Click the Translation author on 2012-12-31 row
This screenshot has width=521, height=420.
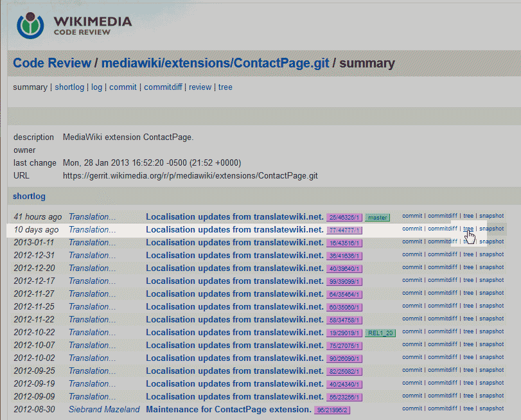pyautogui.click(x=92, y=256)
